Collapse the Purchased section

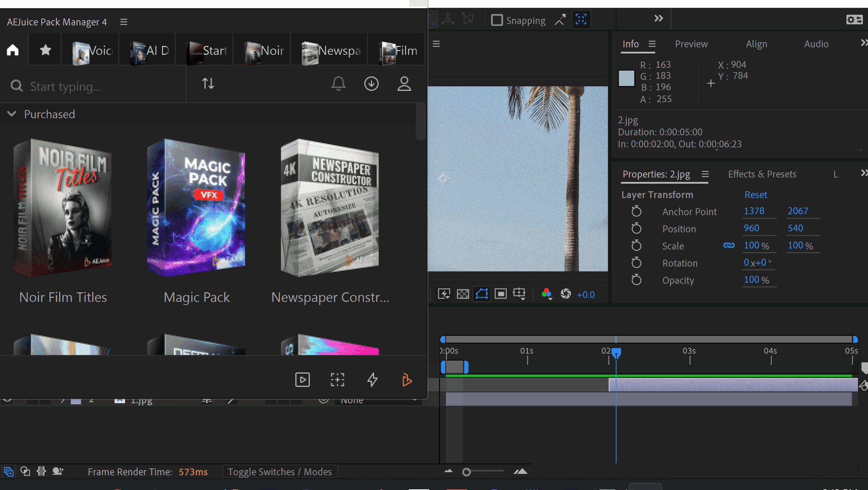tap(12, 114)
